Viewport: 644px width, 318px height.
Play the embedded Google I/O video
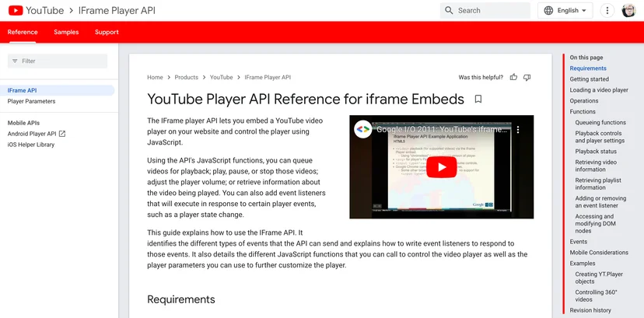click(x=442, y=167)
